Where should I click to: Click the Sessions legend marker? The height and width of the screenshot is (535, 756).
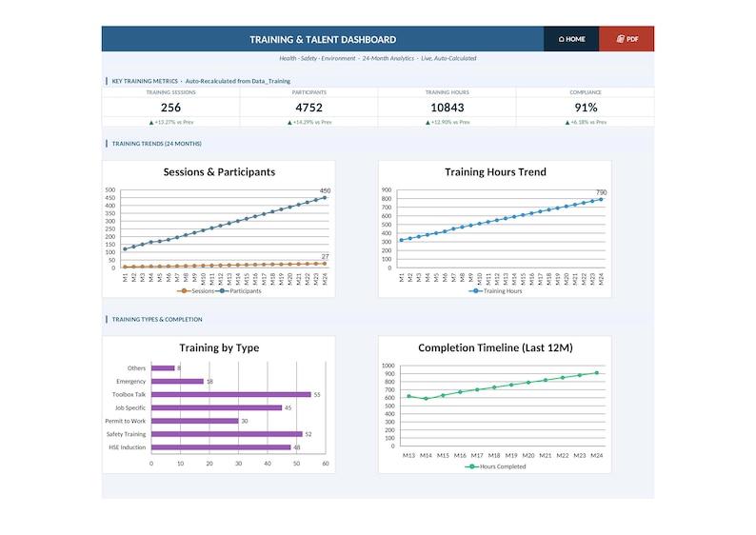tap(184, 291)
